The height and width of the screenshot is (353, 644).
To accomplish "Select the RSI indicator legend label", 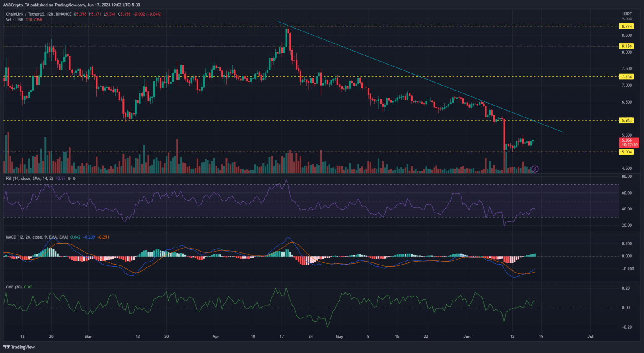I will click(x=29, y=179).
